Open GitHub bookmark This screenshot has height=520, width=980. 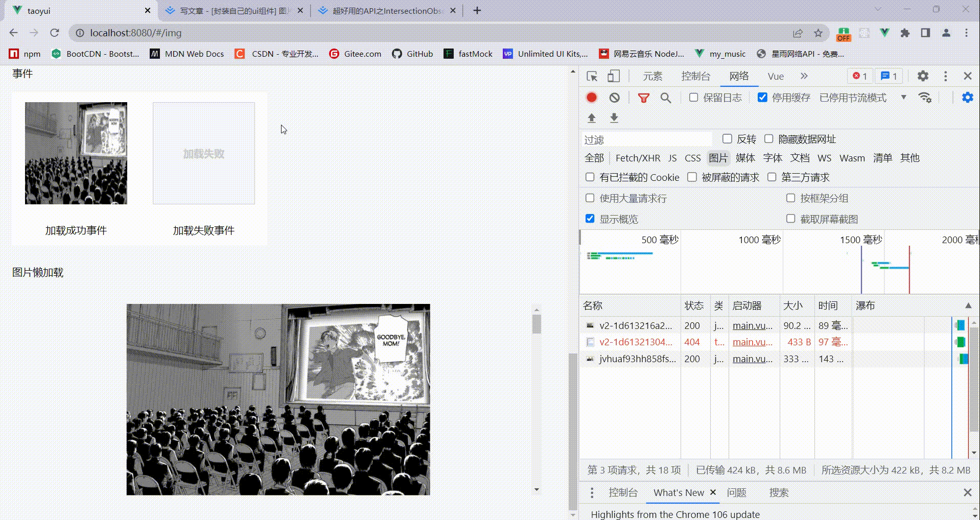412,54
